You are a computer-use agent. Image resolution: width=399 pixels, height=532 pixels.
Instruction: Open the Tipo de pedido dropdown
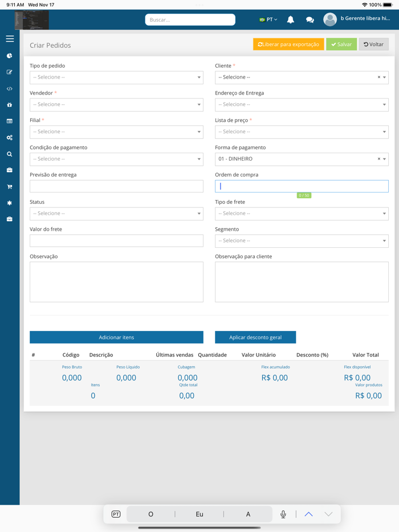(116, 77)
